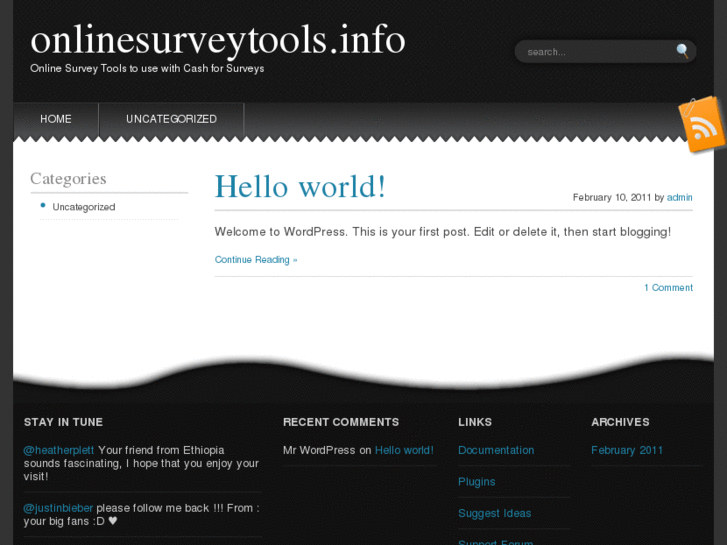Image resolution: width=727 pixels, height=545 pixels.
Task: Click the RECENT COMMENTS heading
Action: pos(341,422)
